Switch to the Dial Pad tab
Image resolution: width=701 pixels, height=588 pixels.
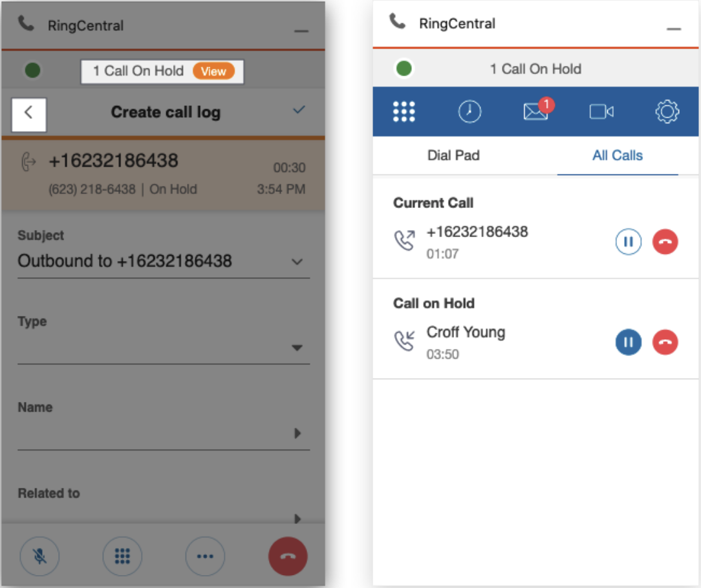(x=453, y=156)
